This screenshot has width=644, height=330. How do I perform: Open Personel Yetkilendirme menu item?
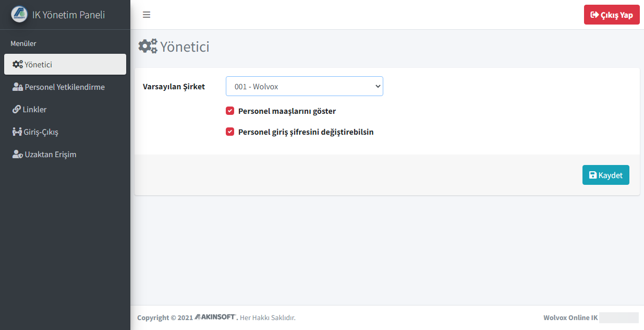click(65, 87)
